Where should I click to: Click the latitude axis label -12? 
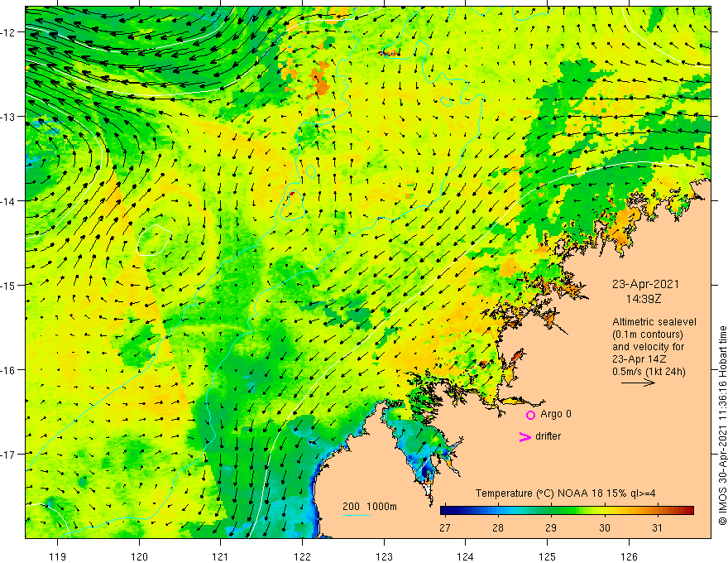click(9, 32)
